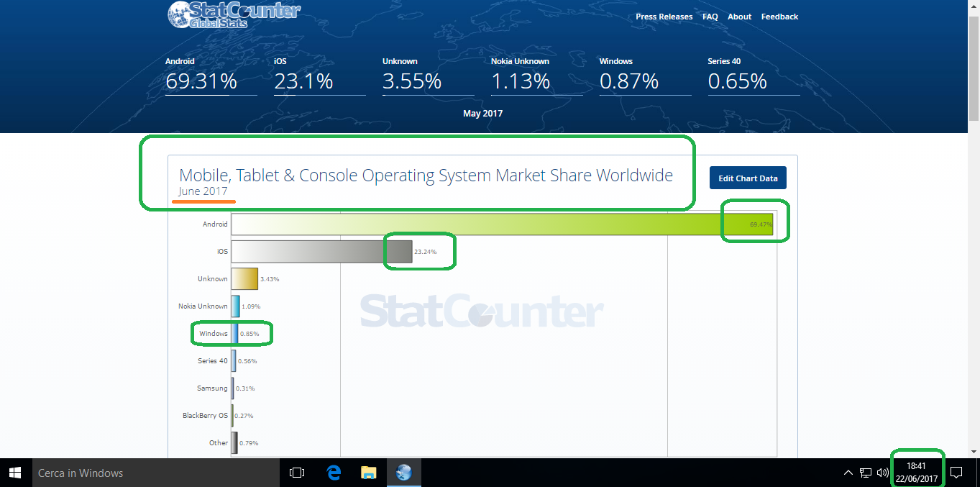Click the Windows 0.87% header stat
This screenshot has width=980, height=487.
(x=645, y=75)
